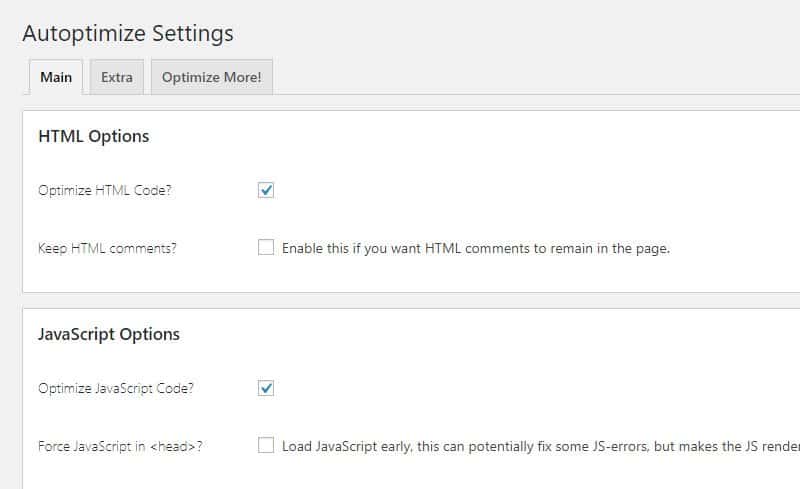Open the Extra tab

click(x=117, y=77)
